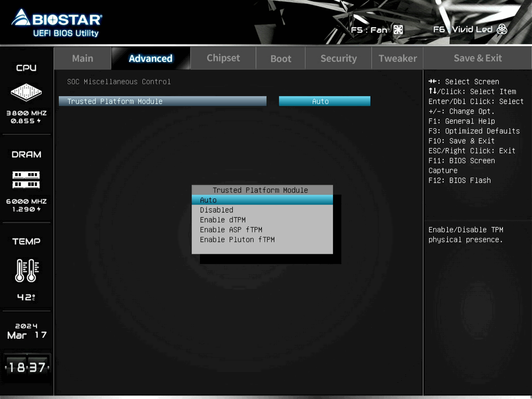Screen dimensions: 532x399
Task: Open the Vivid Led color icon
Action: [502, 29]
